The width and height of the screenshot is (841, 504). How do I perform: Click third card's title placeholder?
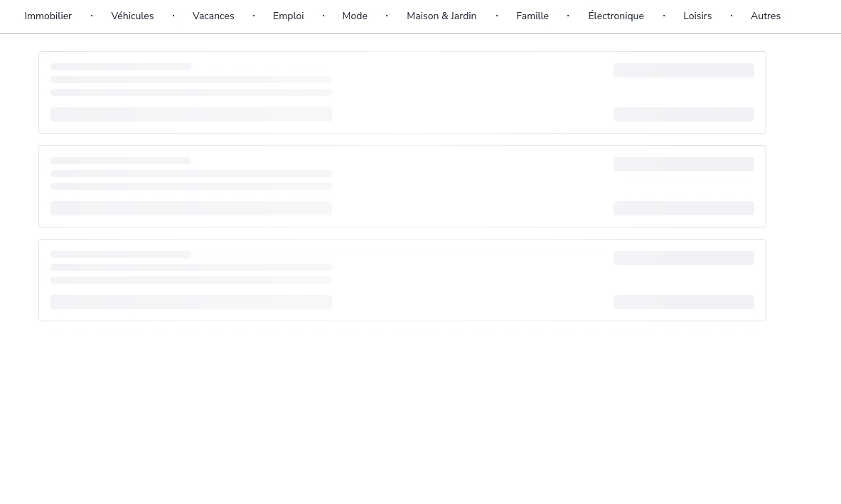point(120,254)
